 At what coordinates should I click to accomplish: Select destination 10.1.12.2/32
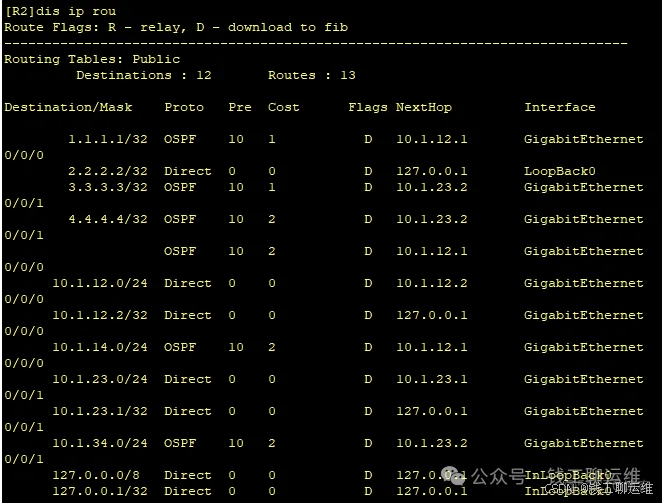click(x=100, y=315)
